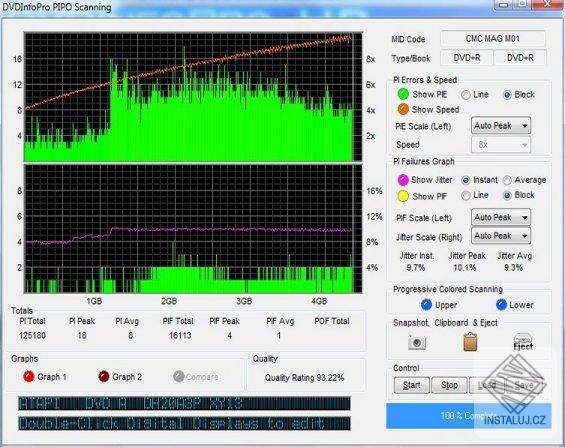The image size is (565, 447).
Task: Select the jitter Average radio button
Action: [x=507, y=180]
